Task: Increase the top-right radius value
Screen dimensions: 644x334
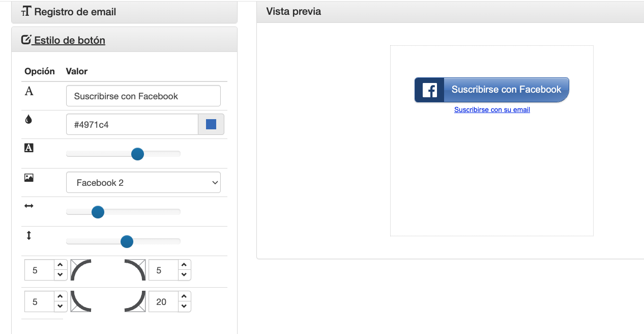Action: click(x=184, y=265)
